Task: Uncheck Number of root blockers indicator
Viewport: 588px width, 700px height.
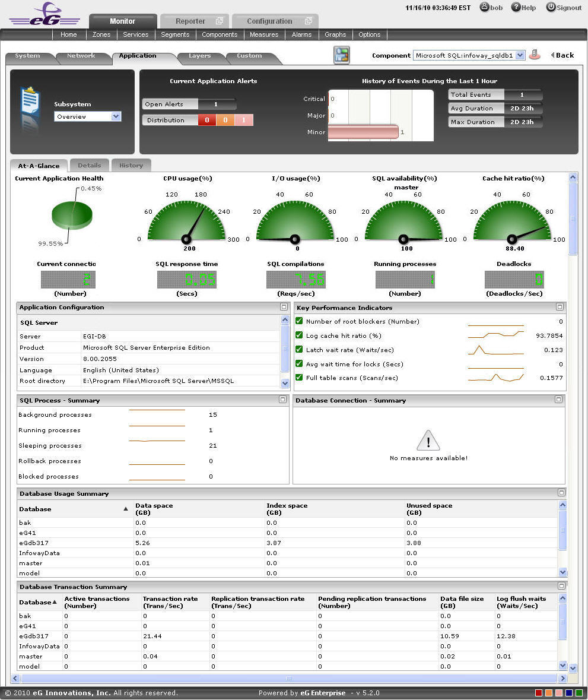Action: [x=299, y=321]
